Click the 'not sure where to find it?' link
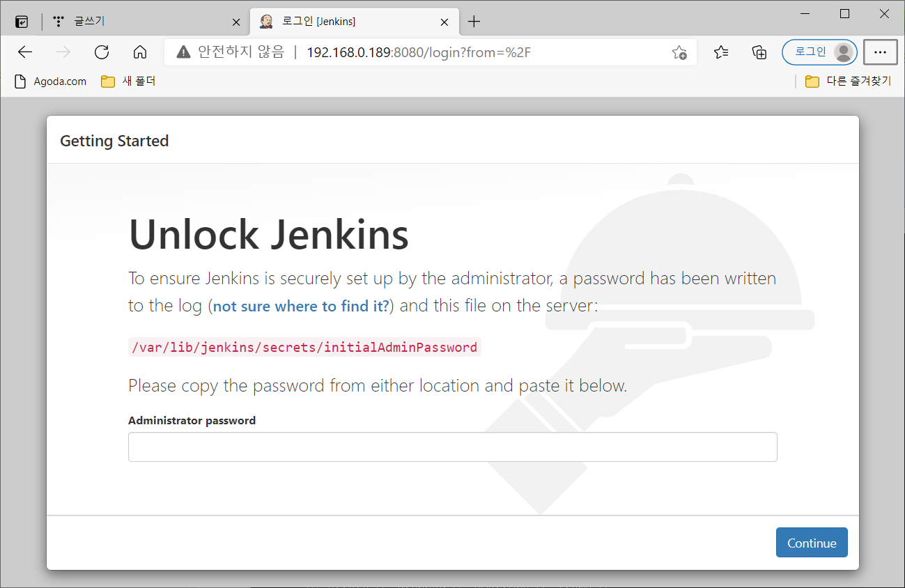The height and width of the screenshot is (588, 905). [x=301, y=307]
